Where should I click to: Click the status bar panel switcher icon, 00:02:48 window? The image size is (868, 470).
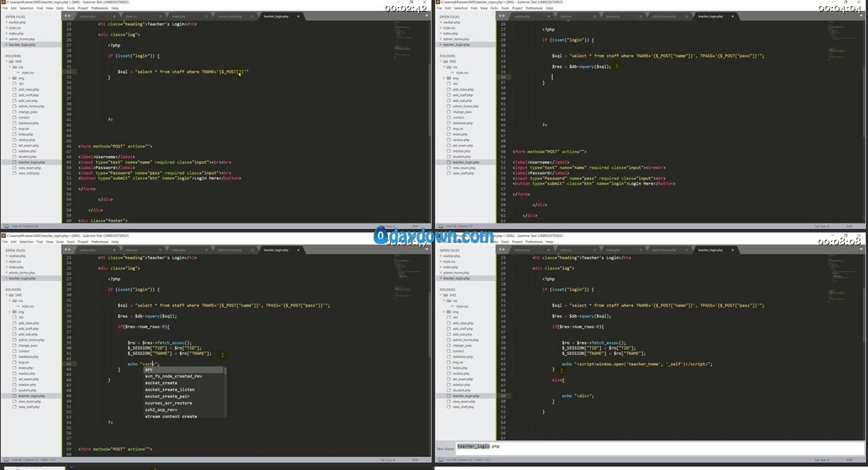point(5,225)
